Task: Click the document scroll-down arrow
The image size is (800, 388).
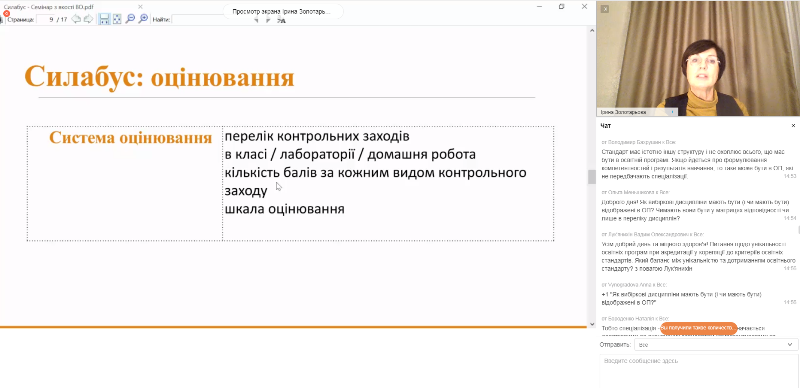Action: (592, 324)
